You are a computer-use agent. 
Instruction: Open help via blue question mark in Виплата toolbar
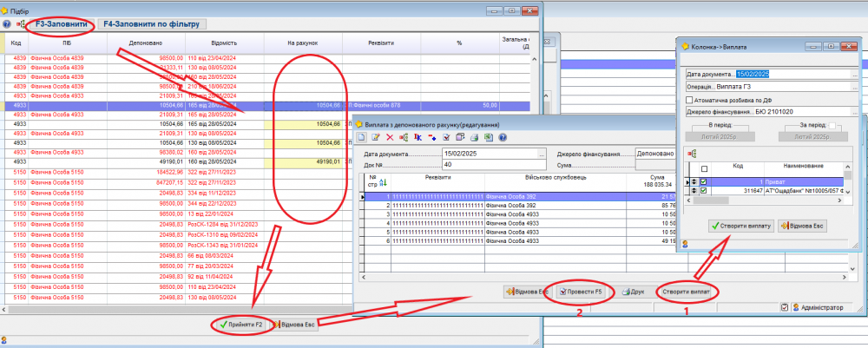(502, 137)
